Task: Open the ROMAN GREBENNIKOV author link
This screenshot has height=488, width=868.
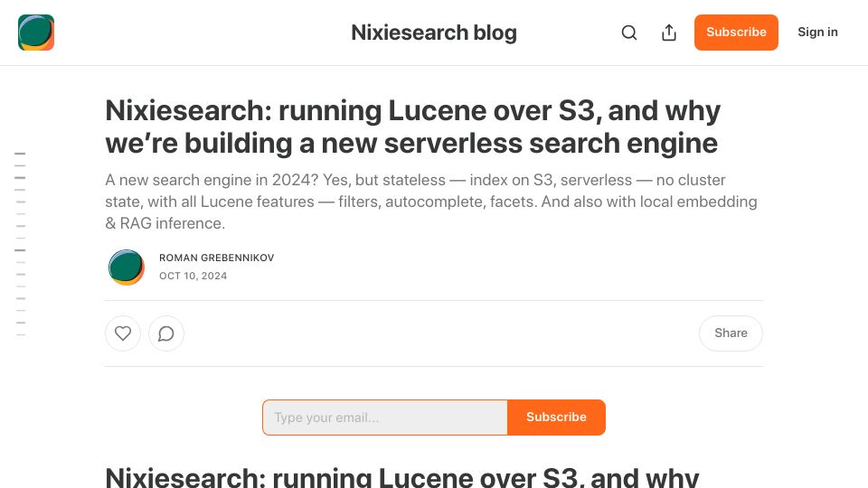Action: 216,258
